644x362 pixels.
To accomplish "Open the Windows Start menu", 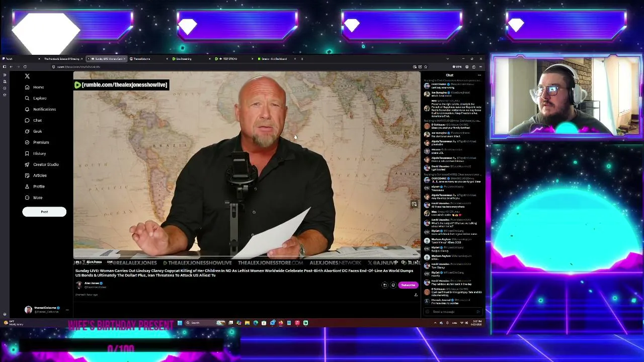I will pyautogui.click(x=180, y=323).
